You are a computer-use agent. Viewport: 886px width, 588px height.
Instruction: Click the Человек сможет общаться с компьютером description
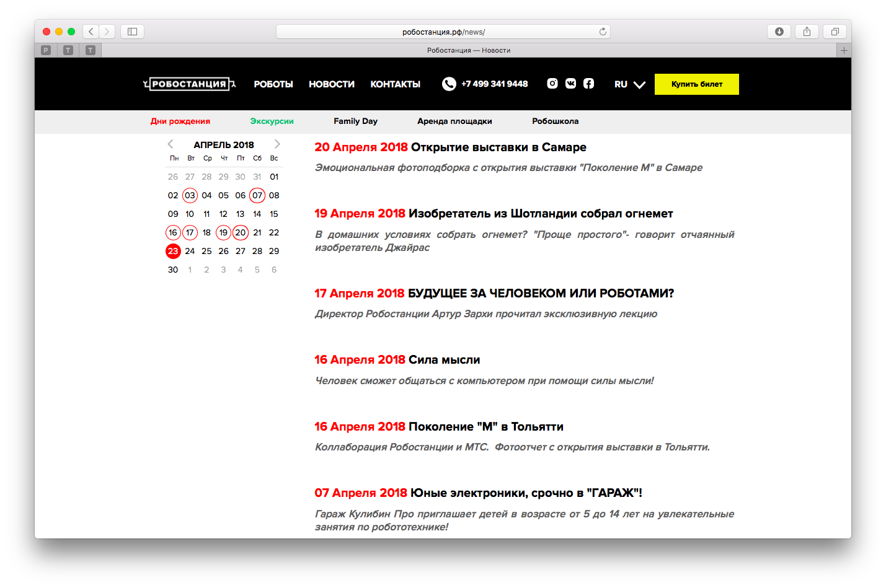[x=484, y=381]
